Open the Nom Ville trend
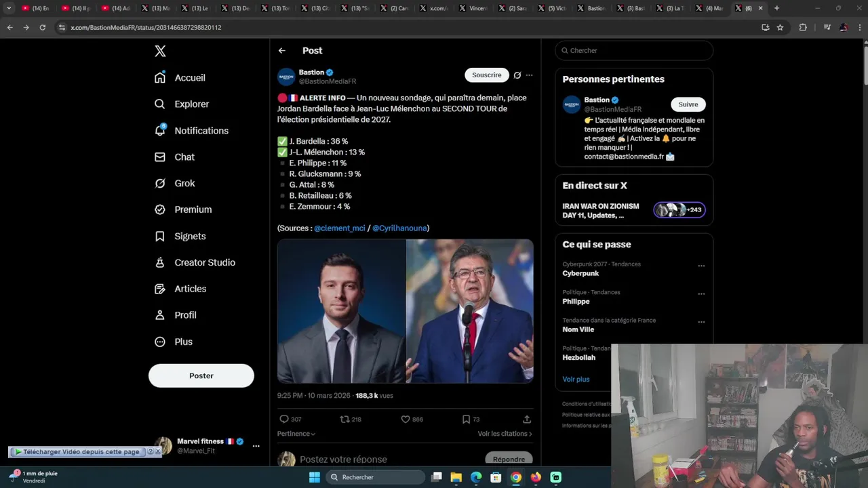 click(578, 330)
